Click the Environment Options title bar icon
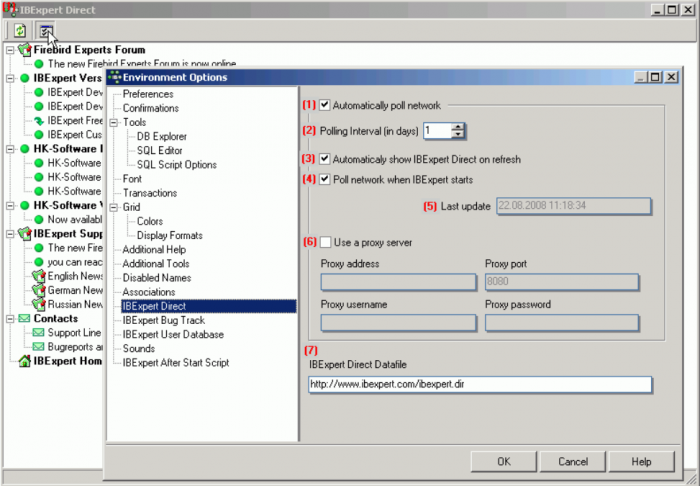 point(115,77)
